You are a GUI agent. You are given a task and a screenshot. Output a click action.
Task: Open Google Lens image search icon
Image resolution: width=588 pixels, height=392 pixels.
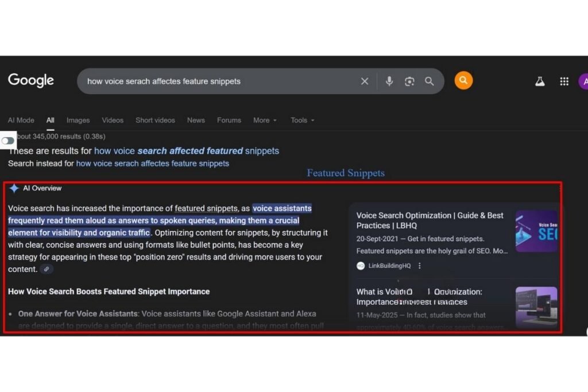[x=409, y=81]
